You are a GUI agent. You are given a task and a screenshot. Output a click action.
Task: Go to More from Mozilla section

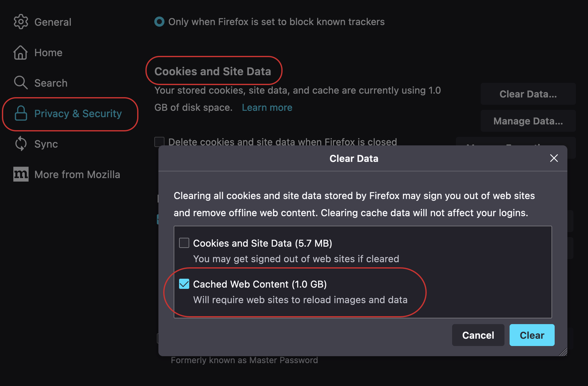pos(77,175)
